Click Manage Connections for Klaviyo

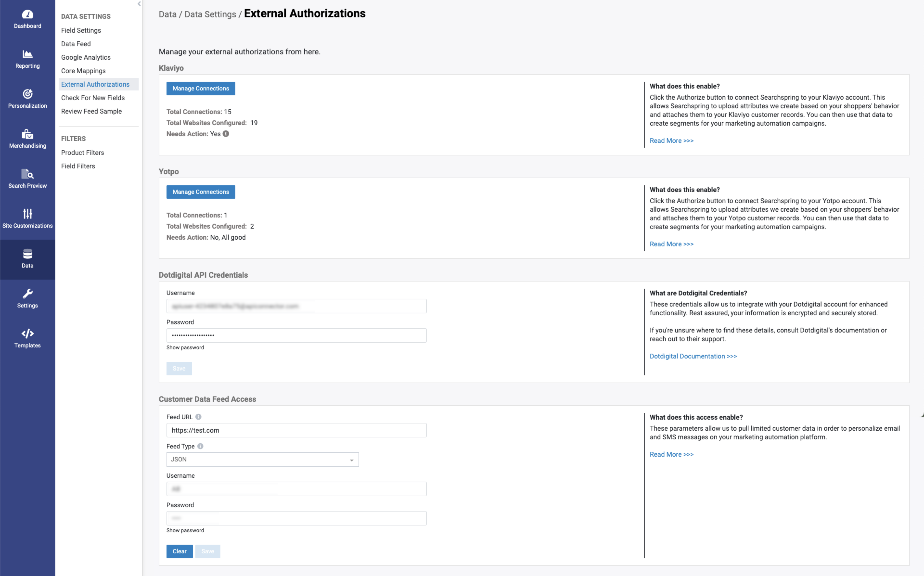tap(201, 88)
